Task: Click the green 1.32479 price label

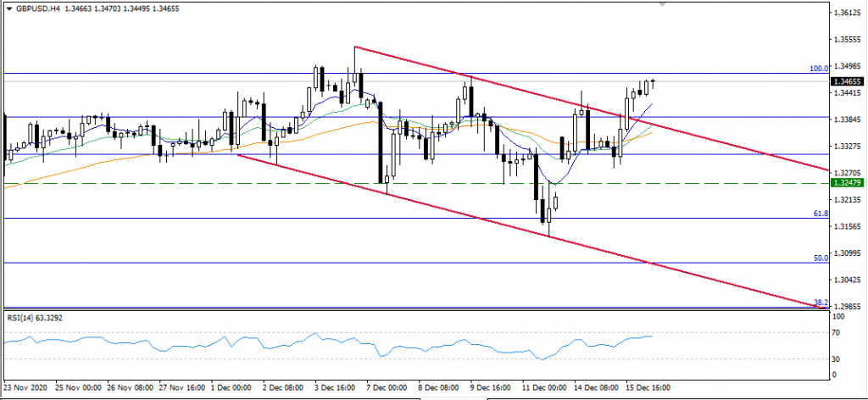Action: (848, 183)
